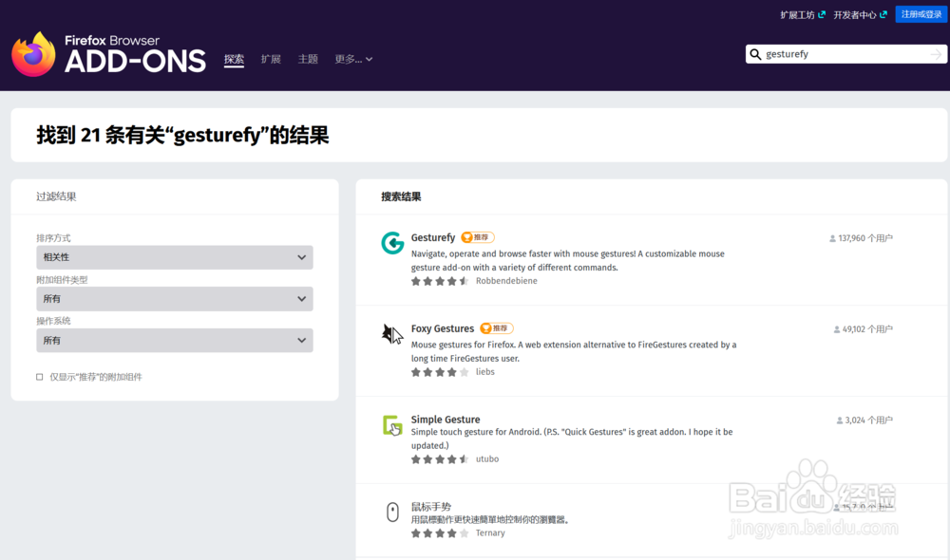Open external link icon beside 扩展工坊
The image size is (950, 560).
[822, 14]
